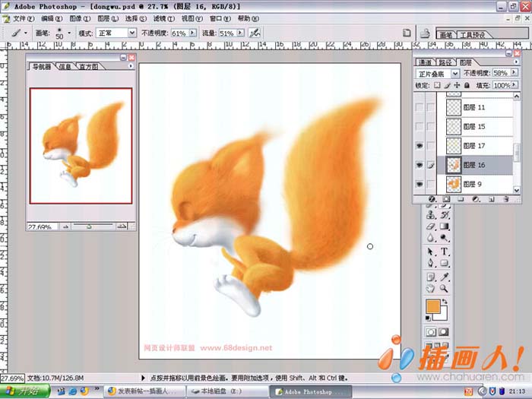Toggle lock transparent pixels
The image size is (532, 399).
(437, 85)
